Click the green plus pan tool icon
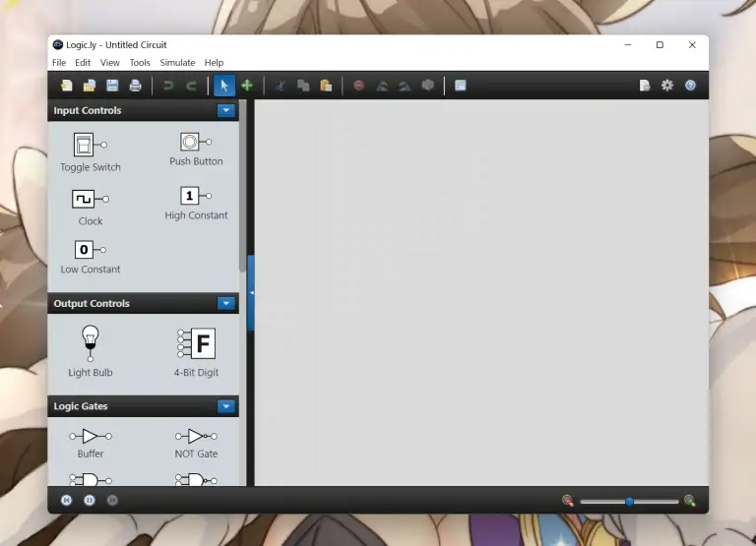 247,86
